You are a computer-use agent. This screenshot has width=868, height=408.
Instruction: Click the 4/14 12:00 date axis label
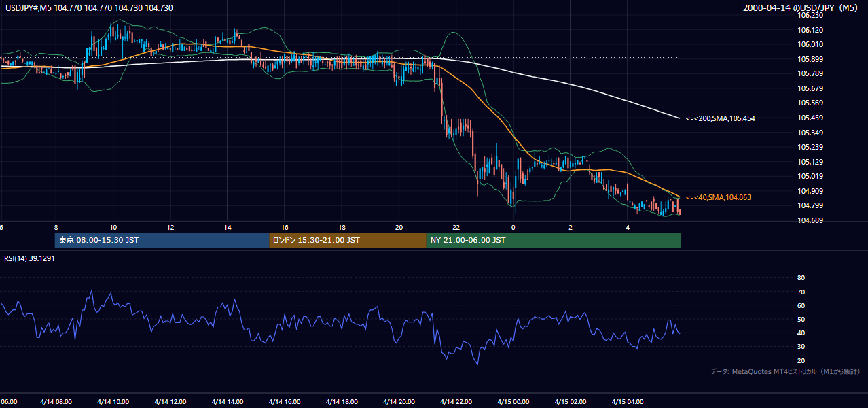click(x=170, y=401)
